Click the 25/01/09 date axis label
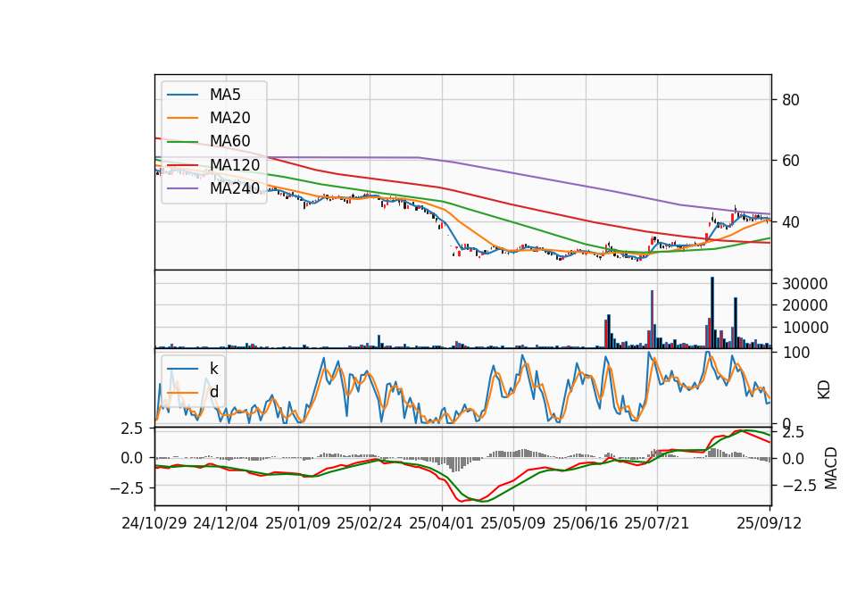Viewport: 857px width, 616px height. [x=298, y=523]
